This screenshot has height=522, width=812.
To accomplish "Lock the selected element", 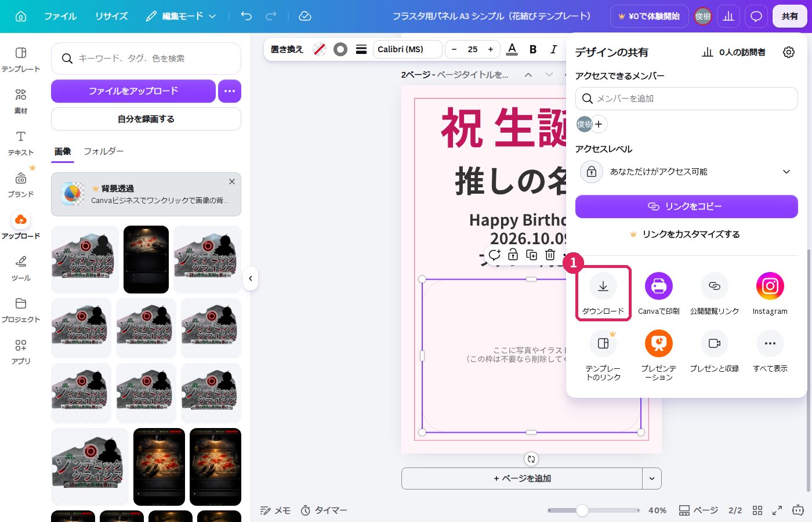I will click(513, 255).
